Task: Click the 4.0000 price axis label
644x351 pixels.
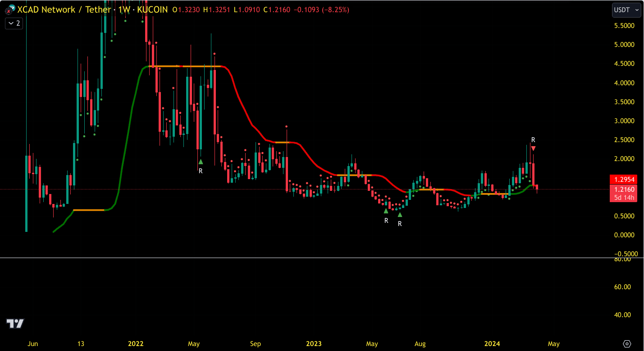Action: [624, 83]
